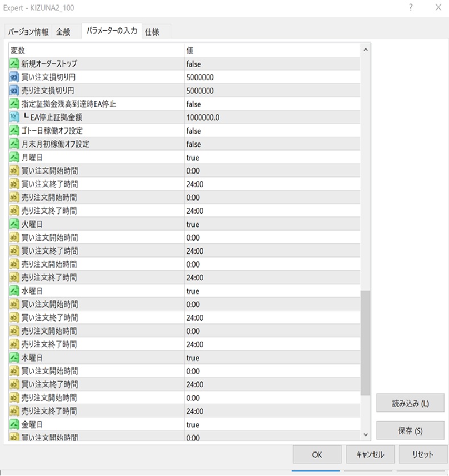This screenshot has width=449, height=476.
Task: Click the 月曜日 boolean icon
Action: click(x=15, y=157)
